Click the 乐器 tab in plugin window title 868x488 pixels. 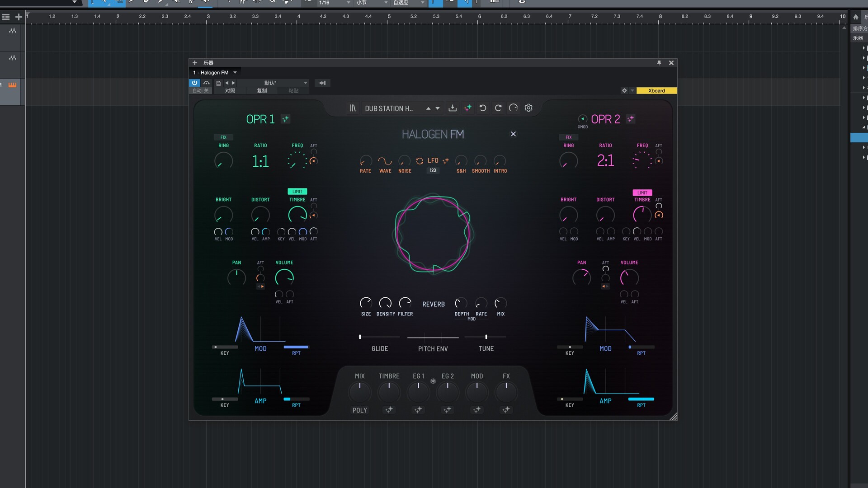(x=208, y=63)
